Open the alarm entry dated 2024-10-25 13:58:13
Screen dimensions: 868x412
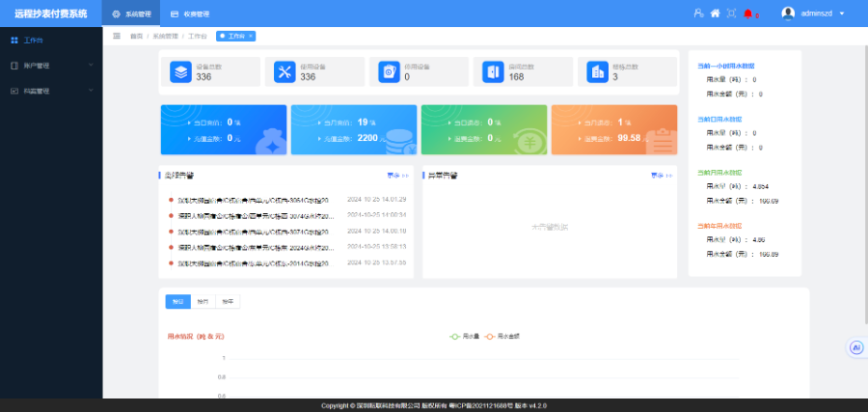[x=287, y=247]
